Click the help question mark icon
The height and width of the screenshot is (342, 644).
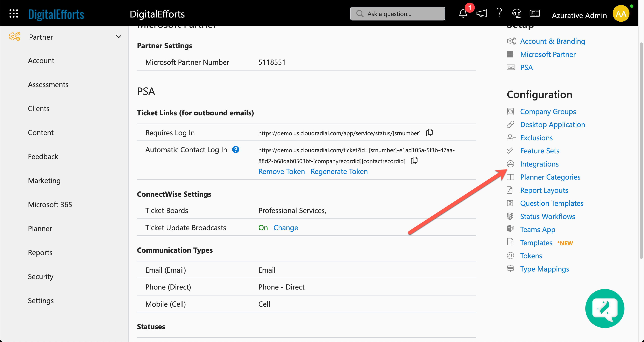click(x=499, y=13)
